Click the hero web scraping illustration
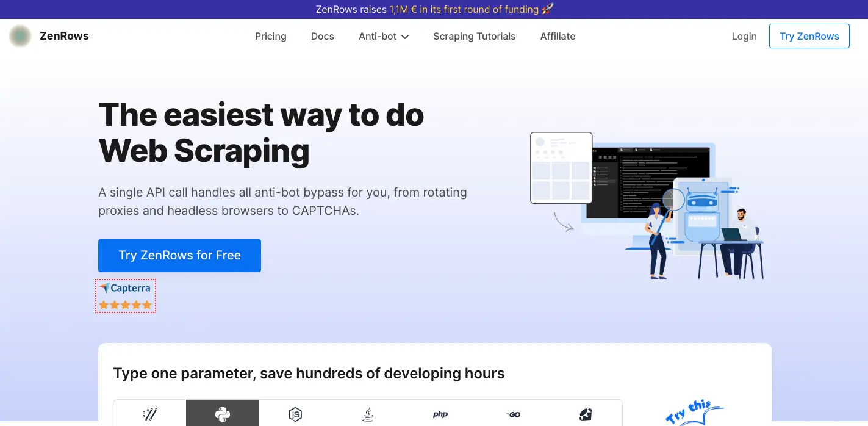The image size is (868, 426). pyautogui.click(x=647, y=205)
